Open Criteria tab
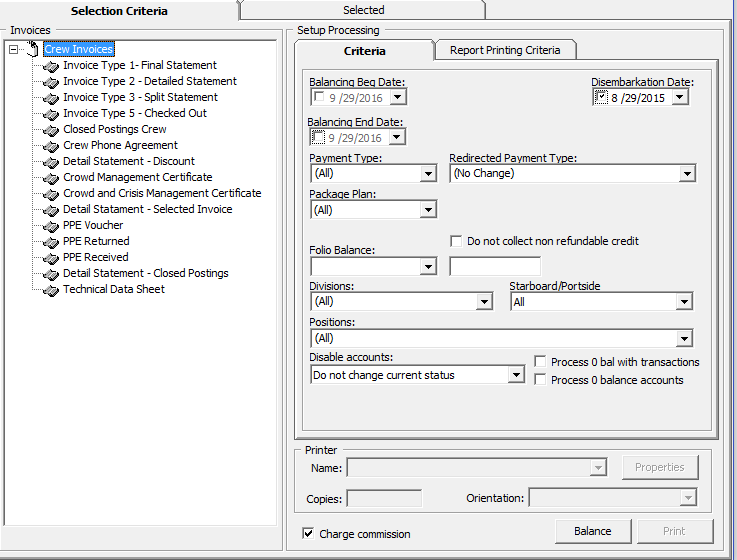 [364, 51]
